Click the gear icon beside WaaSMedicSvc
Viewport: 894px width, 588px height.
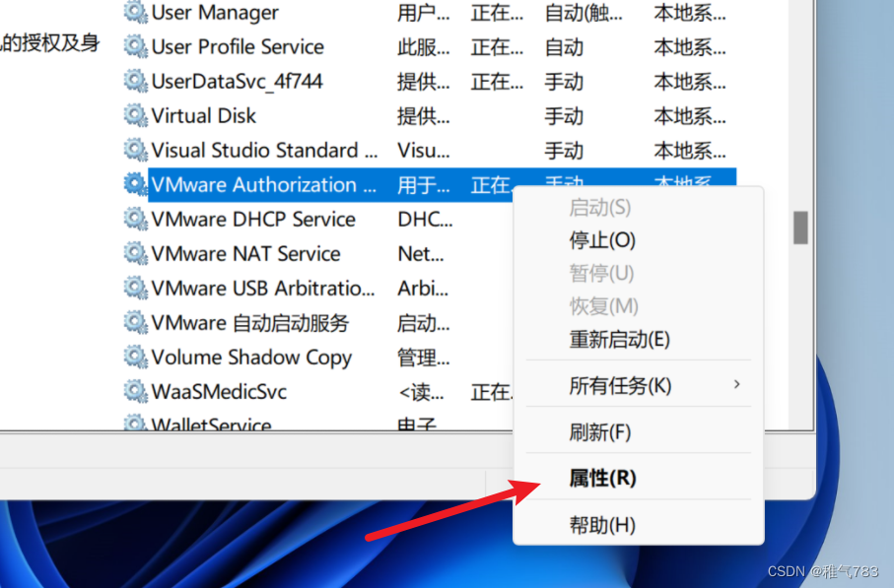click(x=136, y=391)
